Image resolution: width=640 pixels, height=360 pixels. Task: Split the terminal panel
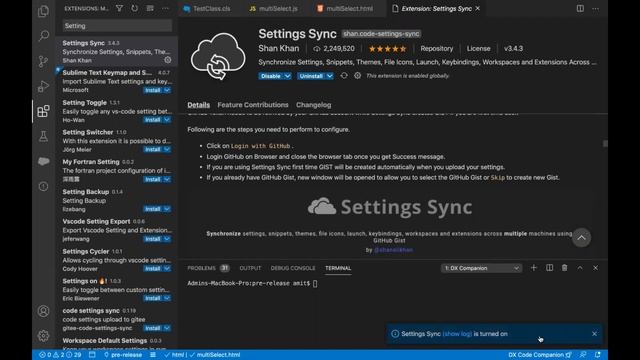point(549,268)
